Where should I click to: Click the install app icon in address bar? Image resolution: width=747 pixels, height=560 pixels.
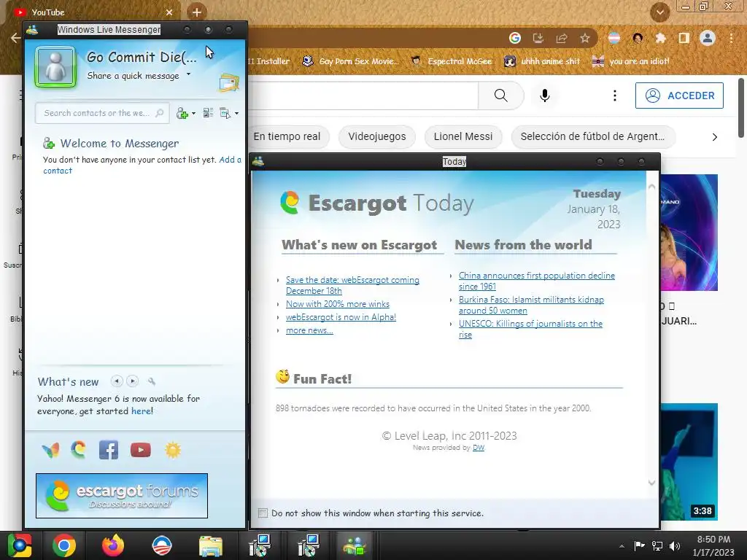(538, 38)
